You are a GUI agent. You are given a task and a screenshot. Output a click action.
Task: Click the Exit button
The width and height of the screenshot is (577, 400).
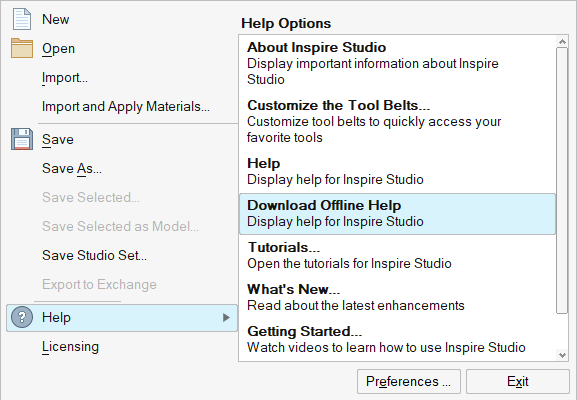tap(517, 382)
